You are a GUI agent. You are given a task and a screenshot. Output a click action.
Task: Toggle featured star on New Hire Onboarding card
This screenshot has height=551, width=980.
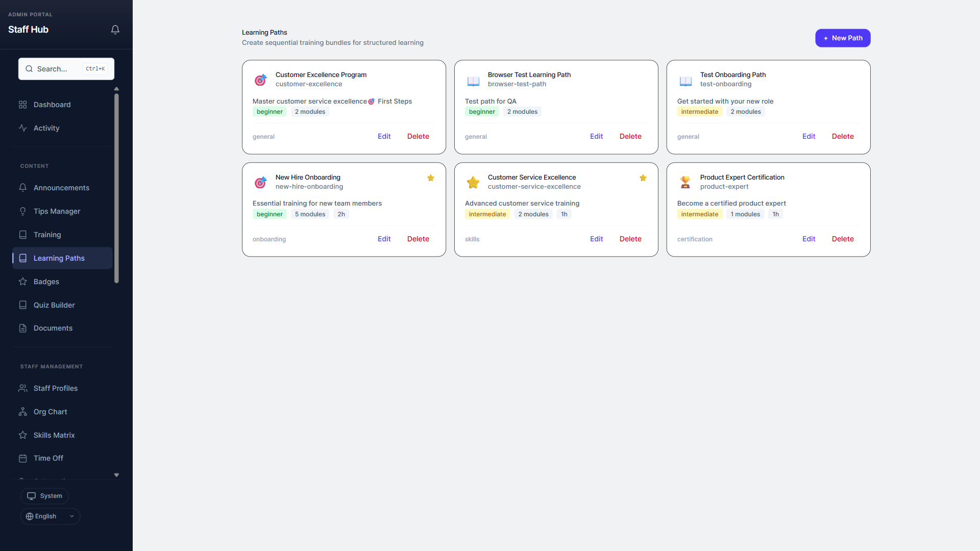[431, 178]
